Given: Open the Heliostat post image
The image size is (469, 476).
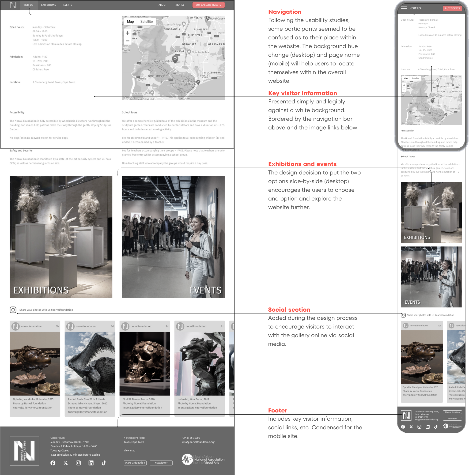Looking at the screenshot, I should [200, 364].
